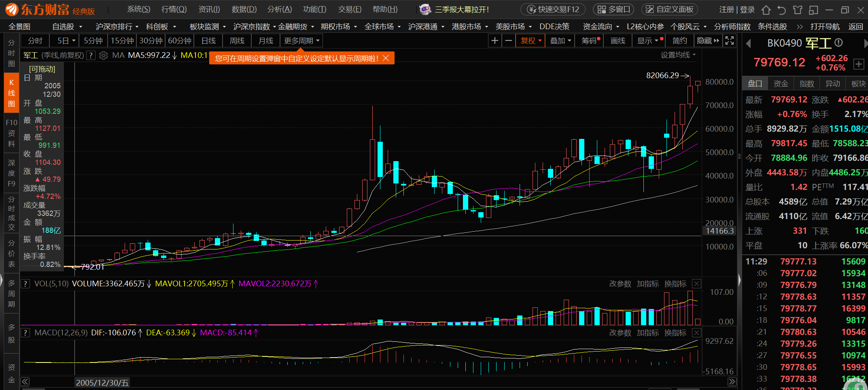Click the home icon in title bar

766,10
